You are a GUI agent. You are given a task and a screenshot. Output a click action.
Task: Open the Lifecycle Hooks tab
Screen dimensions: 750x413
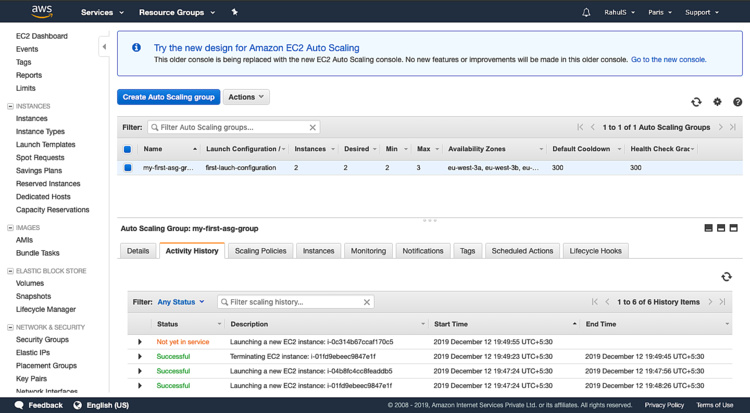click(596, 251)
